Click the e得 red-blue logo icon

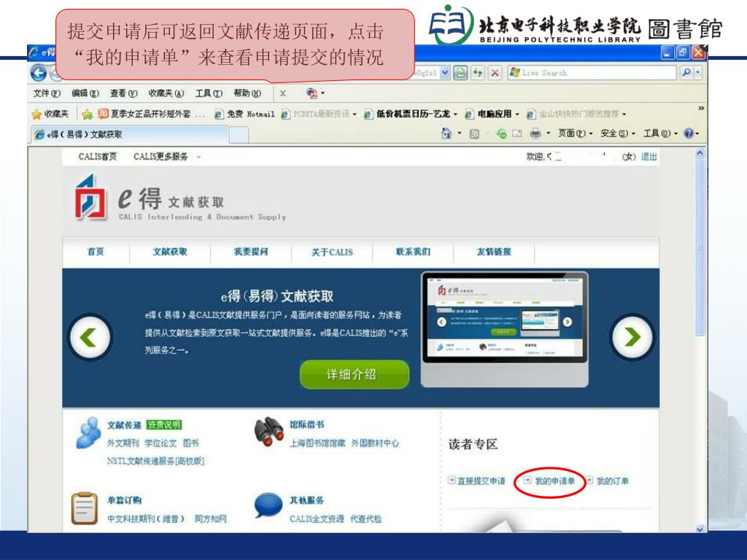(90, 197)
